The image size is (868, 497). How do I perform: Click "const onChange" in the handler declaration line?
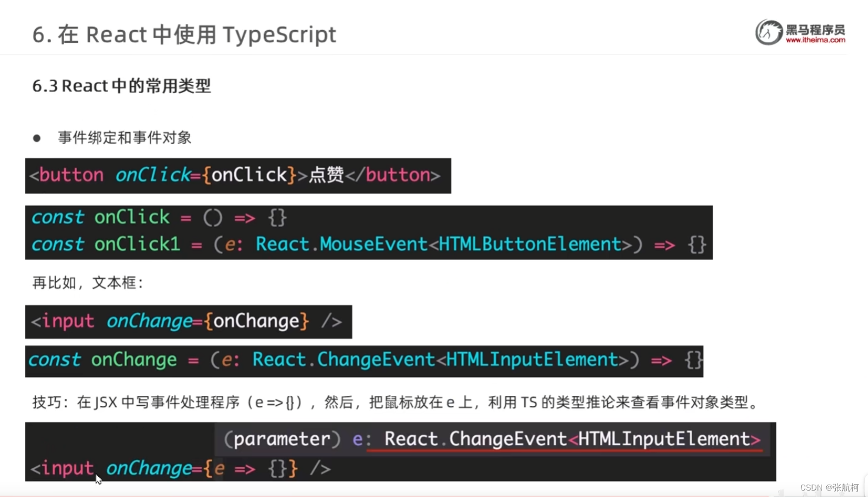[102, 360]
